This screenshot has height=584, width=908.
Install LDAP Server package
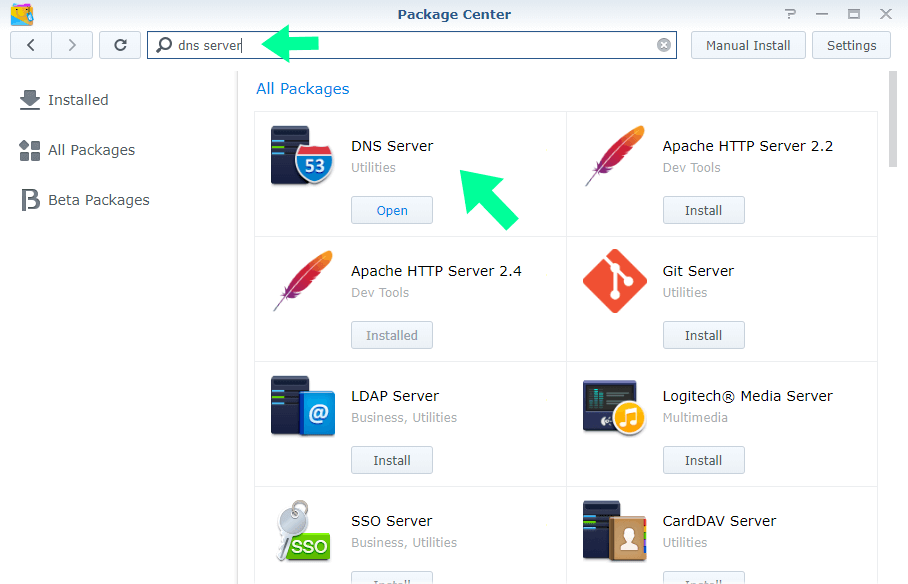391,460
